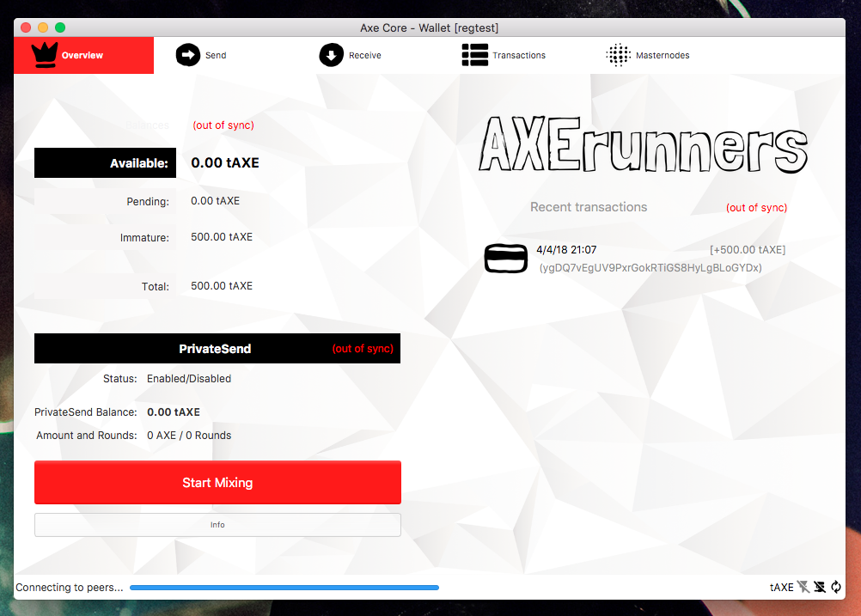Image resolution: width=861 pixels, height=616 pixels.
Task: Click the Total 500.00 tAXE value
Action: [x=222, y=286]
